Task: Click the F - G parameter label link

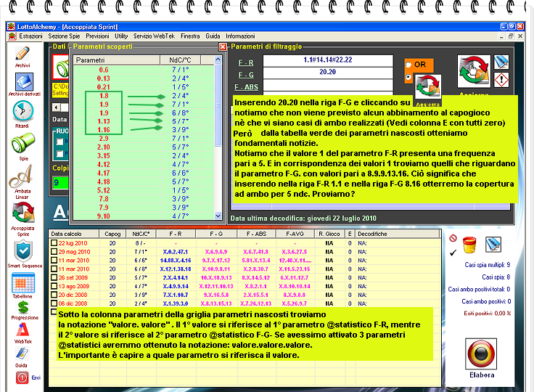Action: [x=246, y=75]
